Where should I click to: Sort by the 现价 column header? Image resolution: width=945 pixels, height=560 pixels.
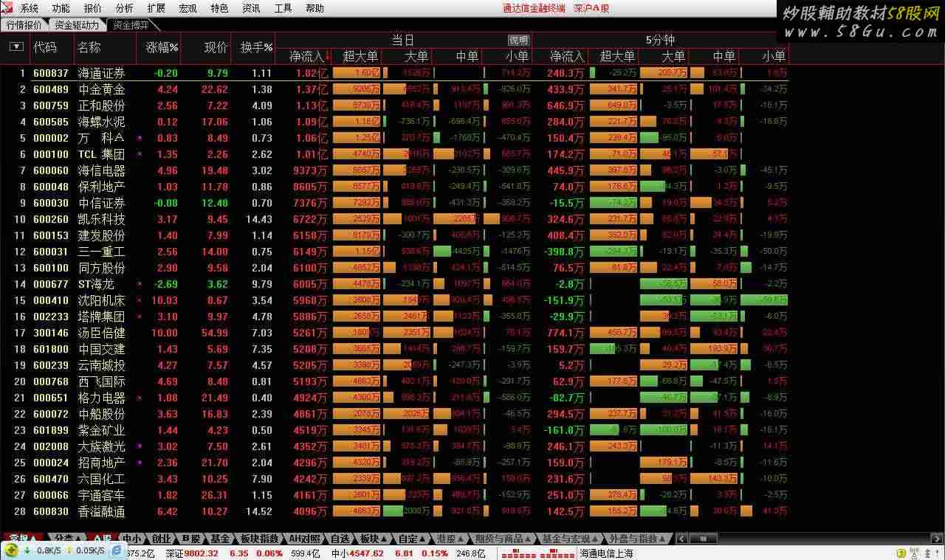point(216,47)
